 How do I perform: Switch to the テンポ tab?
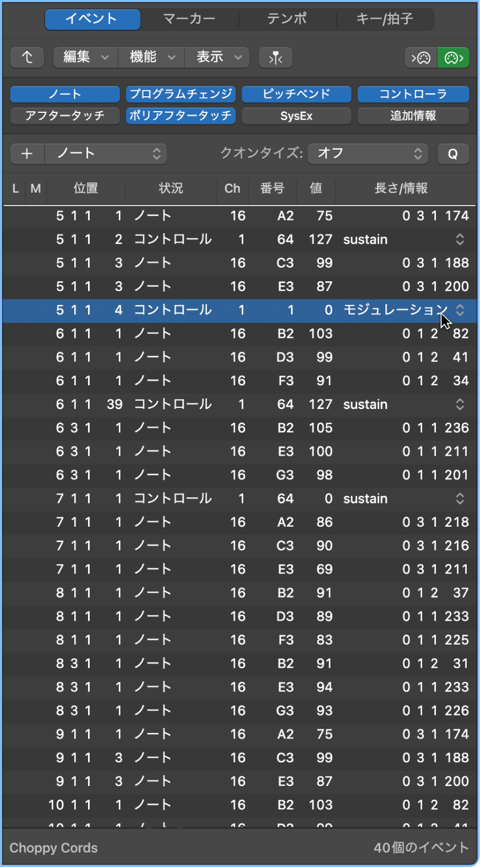287,18
